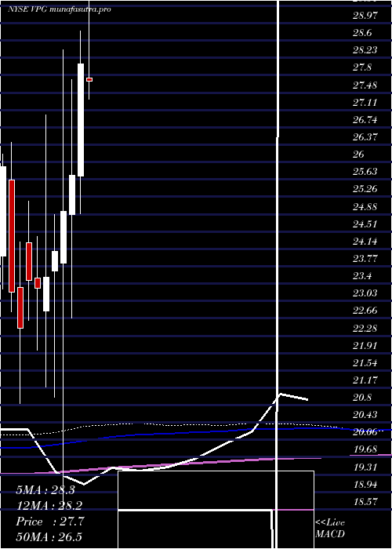
Task: Click the 5MA : 28.3 value
Action: 45,490
